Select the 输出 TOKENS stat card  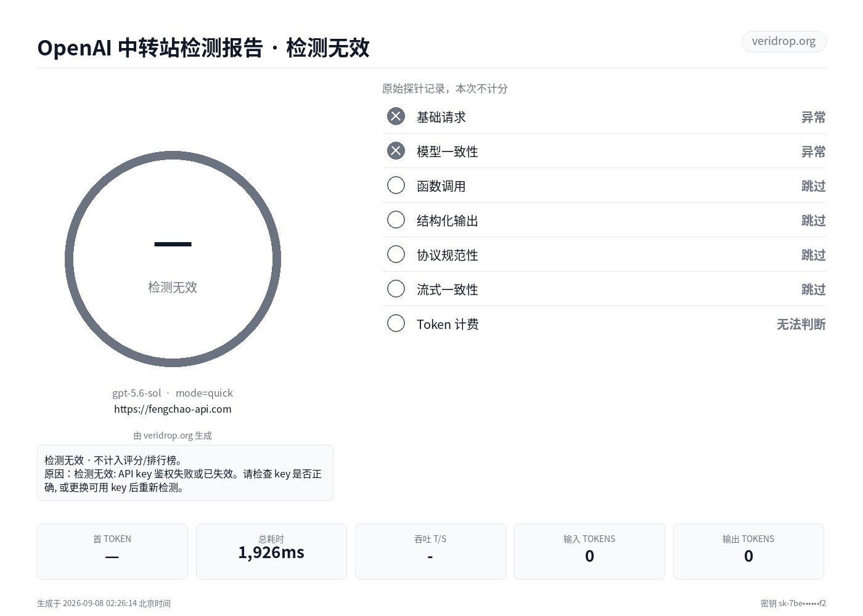coord(748,551)
